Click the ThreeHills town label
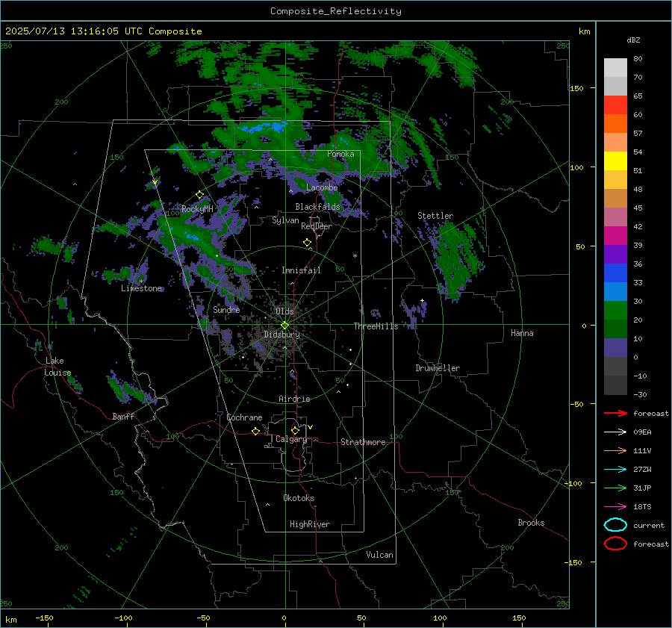Viewport: 672px width, 628px height. coord(376,326)
